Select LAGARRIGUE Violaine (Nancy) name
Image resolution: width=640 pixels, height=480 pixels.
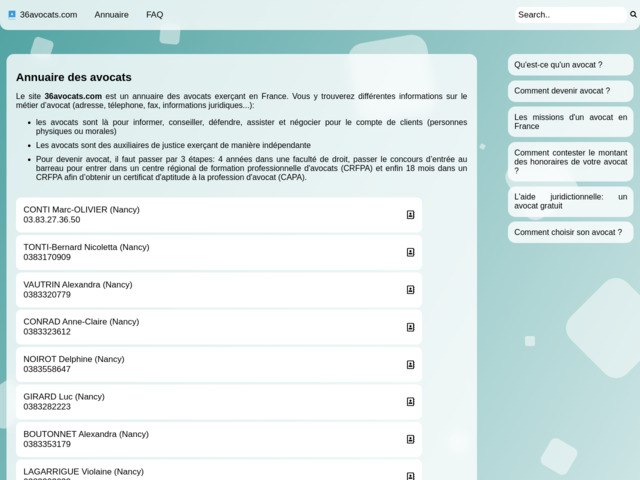point(83,472)
